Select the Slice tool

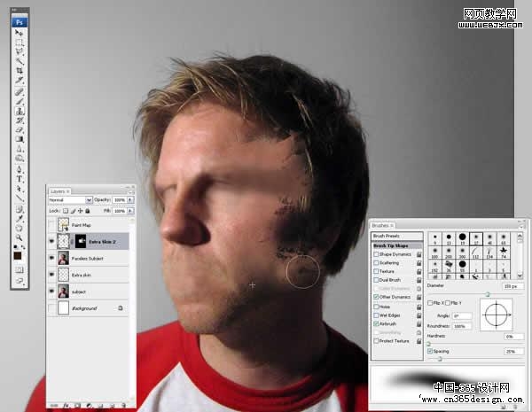pos(20,80)
